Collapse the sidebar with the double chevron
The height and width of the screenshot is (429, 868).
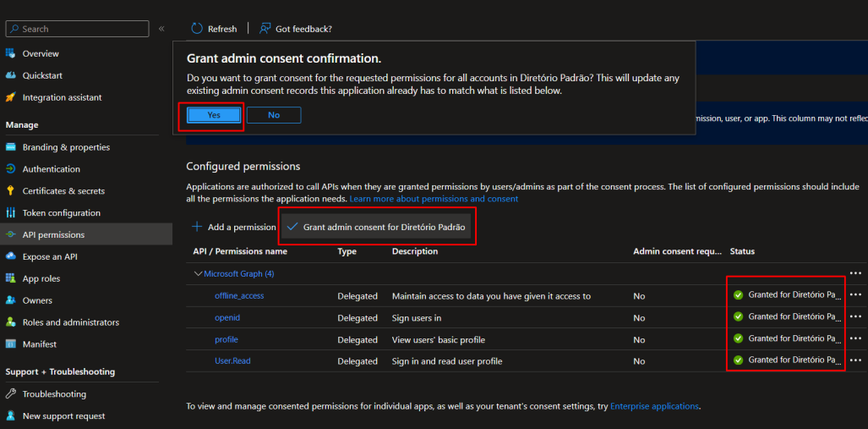[161, 29]
